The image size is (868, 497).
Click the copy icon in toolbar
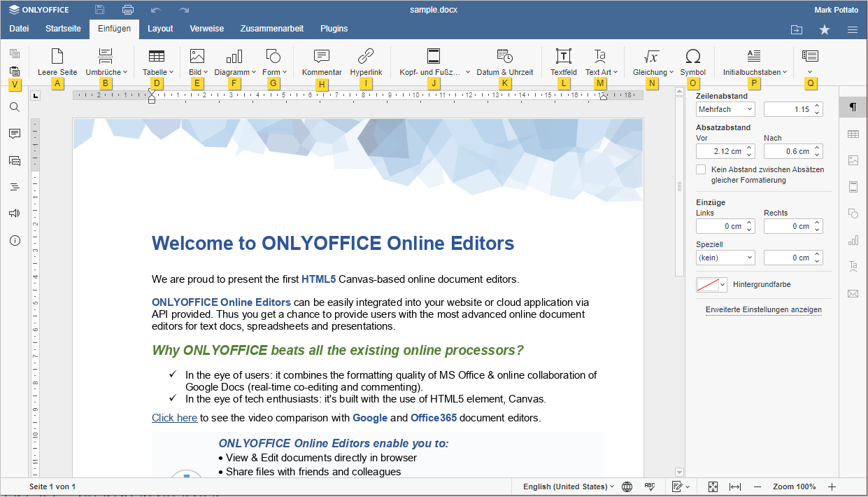tap(15, 54)
